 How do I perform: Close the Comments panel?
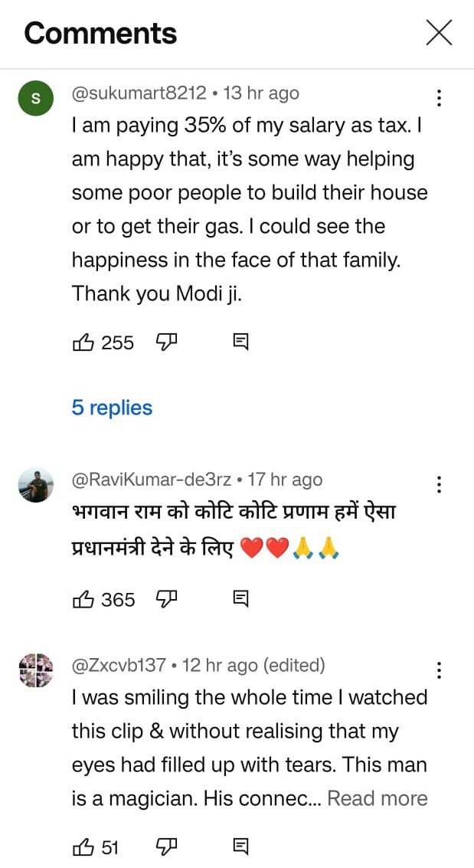(x=439, y=33)
